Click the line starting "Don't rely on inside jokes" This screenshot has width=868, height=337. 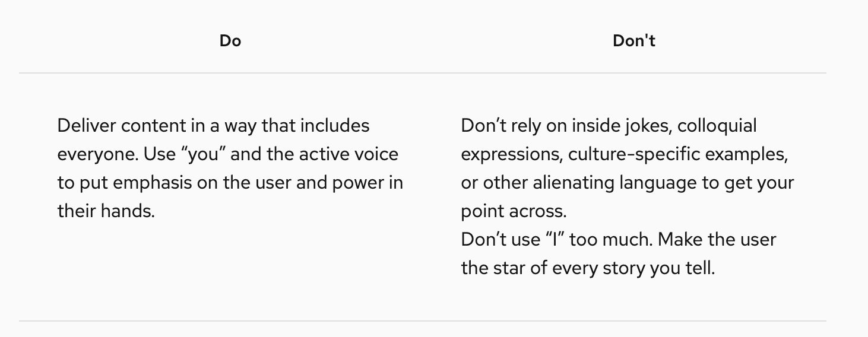609,126
